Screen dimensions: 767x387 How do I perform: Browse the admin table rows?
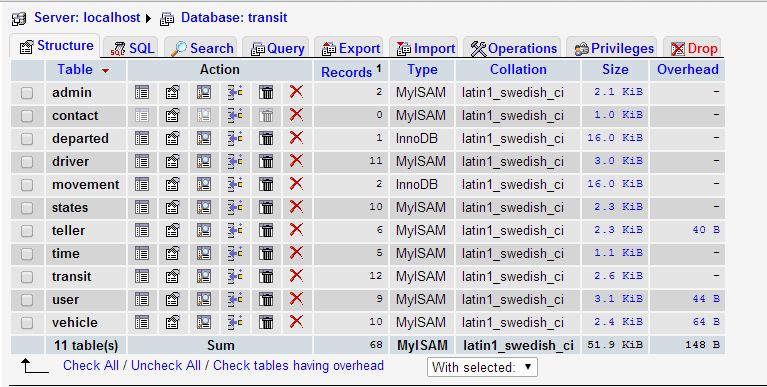(142, 92)
